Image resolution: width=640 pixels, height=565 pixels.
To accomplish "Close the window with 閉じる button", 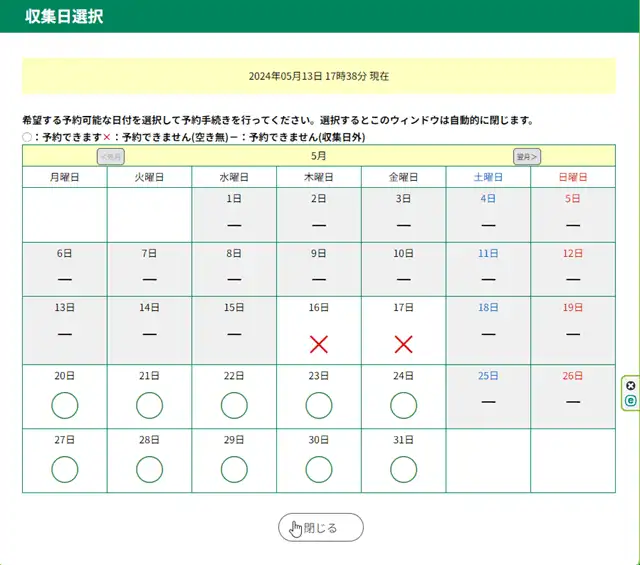I will [321, 527].
